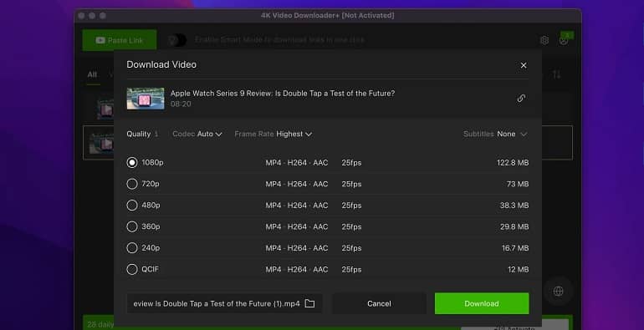Viewport: 644px width, 330px height.
Task: Click the '122.8 MB' file size
Action: [513, 163]
